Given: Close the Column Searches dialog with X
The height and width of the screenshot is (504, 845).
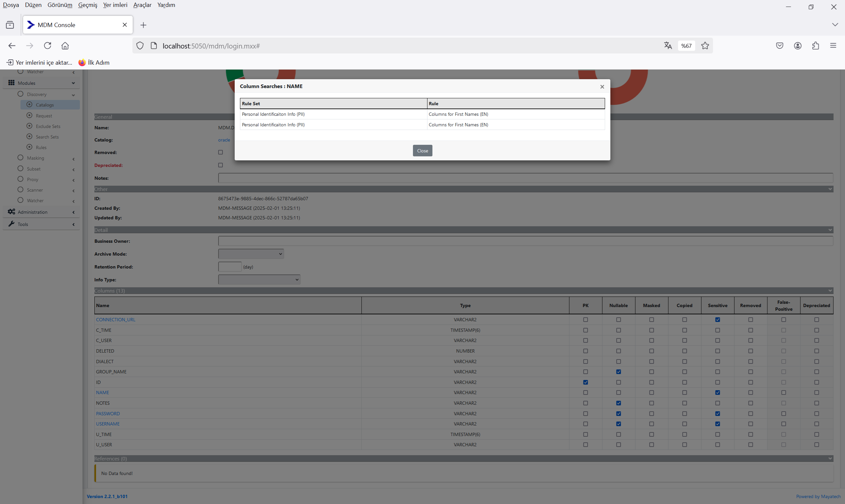Looking at the screenshot, I should 602,87.
